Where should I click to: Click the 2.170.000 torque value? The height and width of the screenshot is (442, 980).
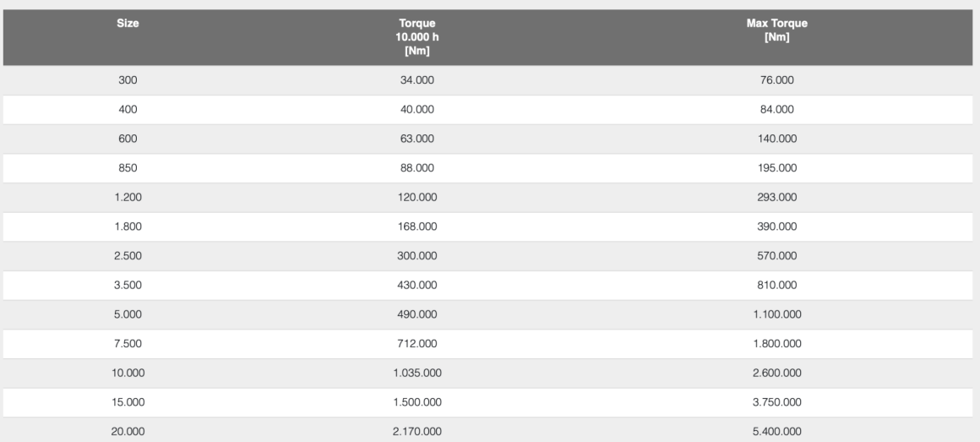pos(420,431)
